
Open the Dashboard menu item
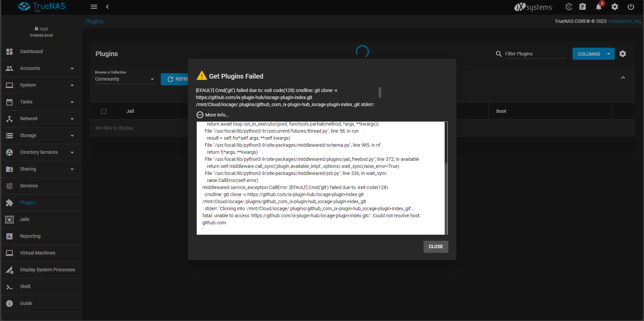point(42,51)
